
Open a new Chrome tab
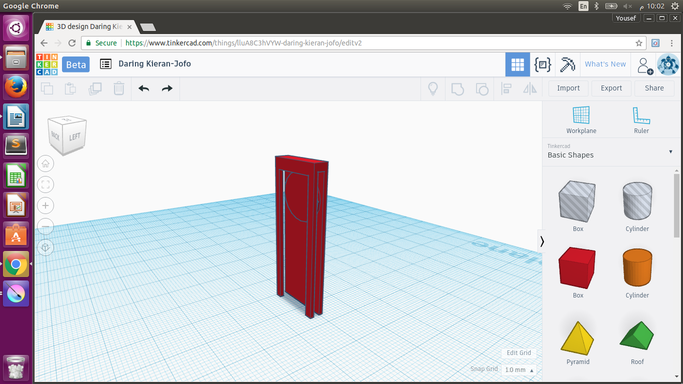pos(148,27)
